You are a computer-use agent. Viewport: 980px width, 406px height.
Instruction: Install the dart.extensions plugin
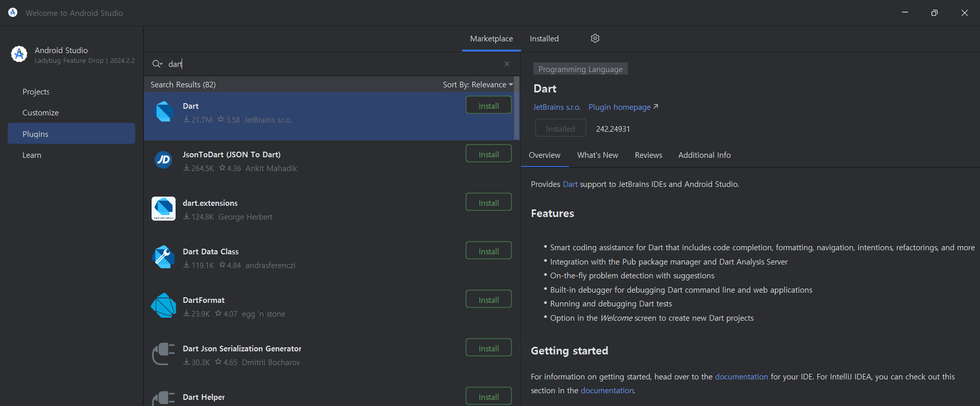pos(488,203)
